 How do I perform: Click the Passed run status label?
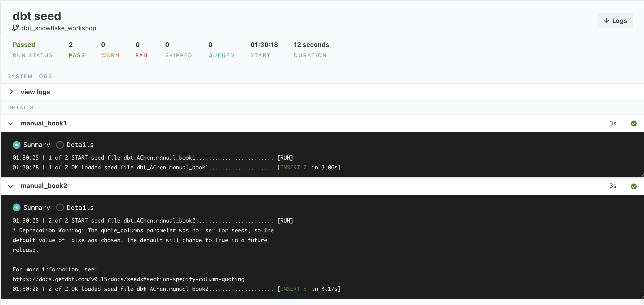click(x=24, y=45)
